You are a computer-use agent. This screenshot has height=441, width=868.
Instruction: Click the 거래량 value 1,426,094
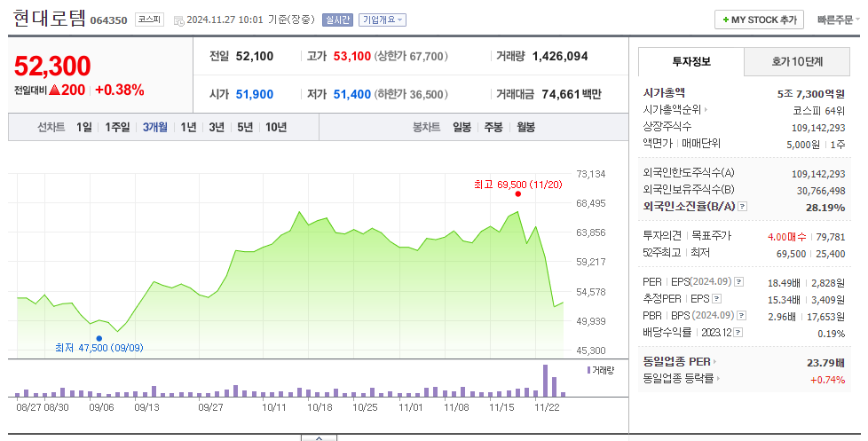click(560, 57)
